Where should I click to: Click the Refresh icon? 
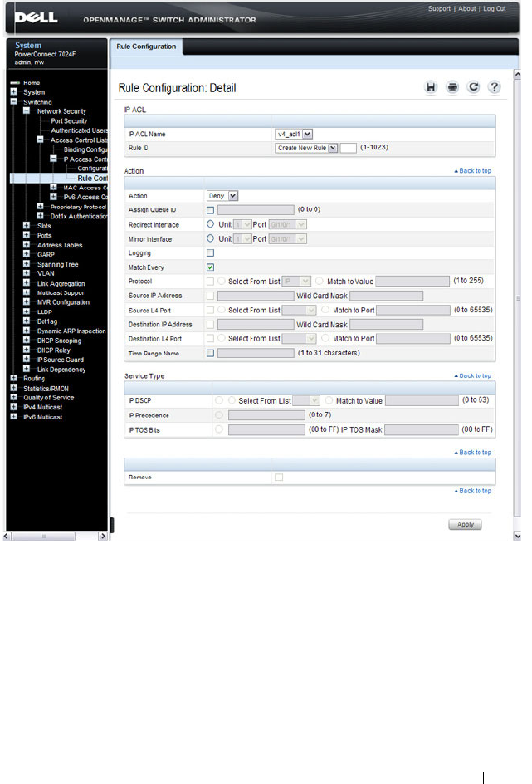pyautogui.click(x=473, y=87)
